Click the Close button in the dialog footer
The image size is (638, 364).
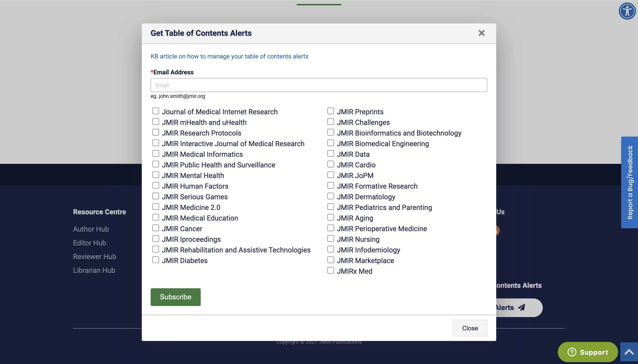click(x=470, y=328)
